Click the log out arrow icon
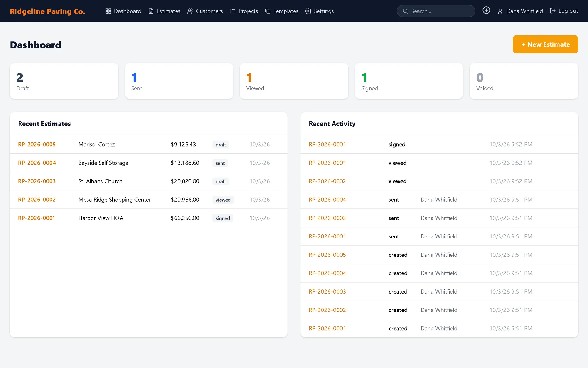Image resolution: width=588 pixels, height=368 pixels. (553, 11)
